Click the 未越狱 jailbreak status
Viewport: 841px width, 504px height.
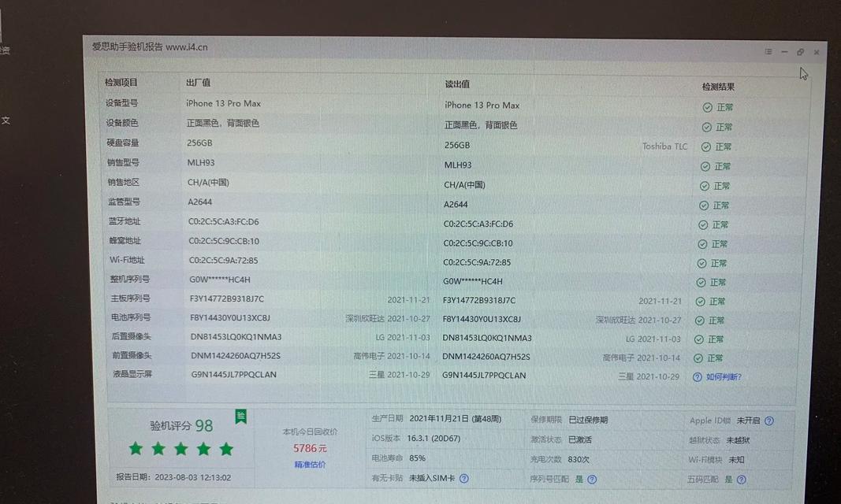pyautogui.click(x=738, y=440)
